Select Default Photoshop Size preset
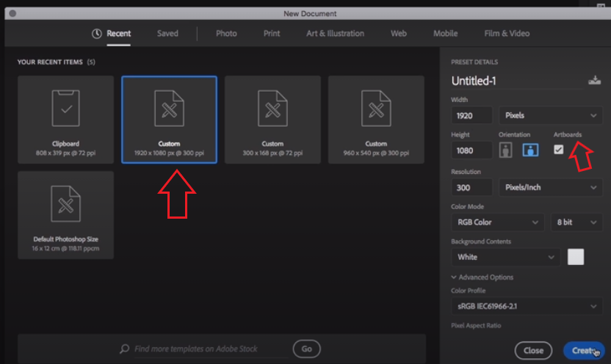 [66, 214]
